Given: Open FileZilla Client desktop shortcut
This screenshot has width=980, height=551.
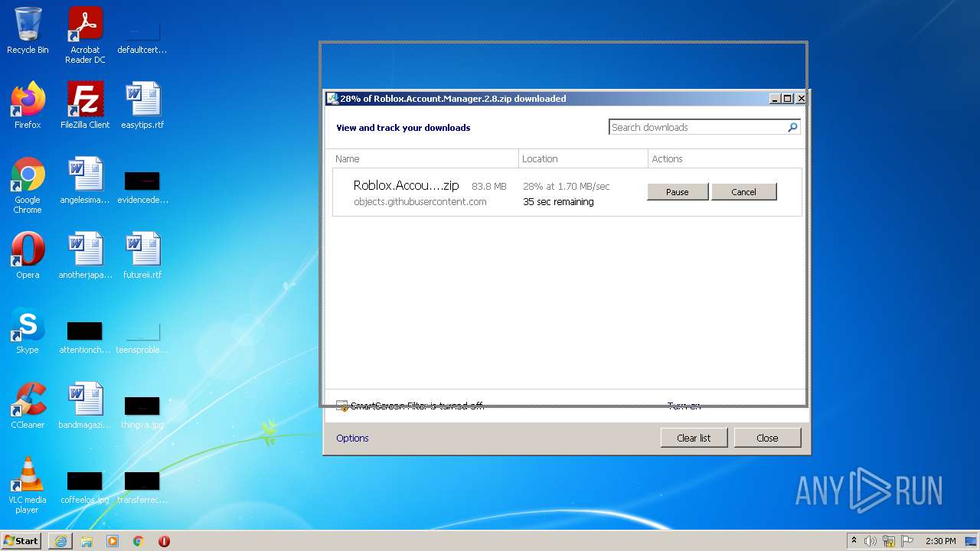Looking at the screenshot, I should tap(85, 106).
